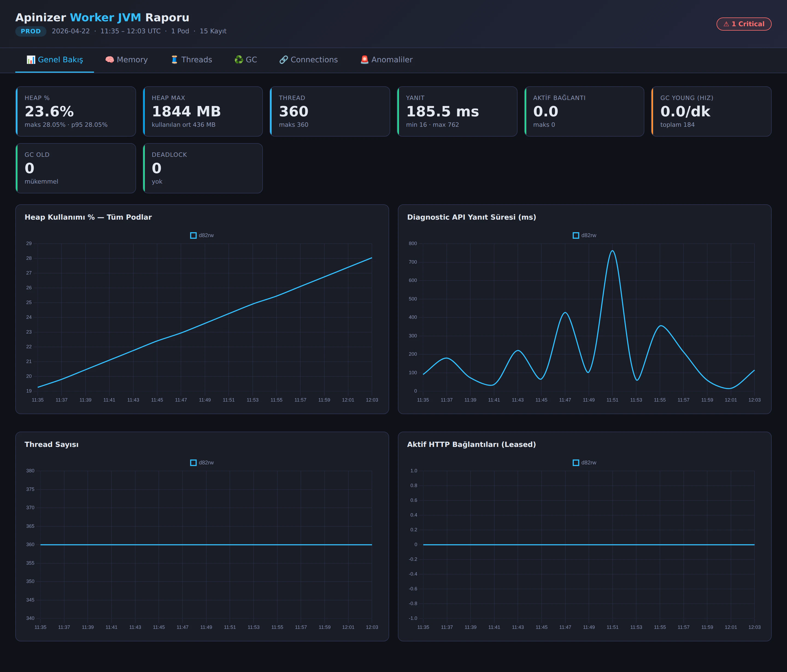
Task: Click the d82rw legend marker above the Heap chart
Action: pos(193,235)
